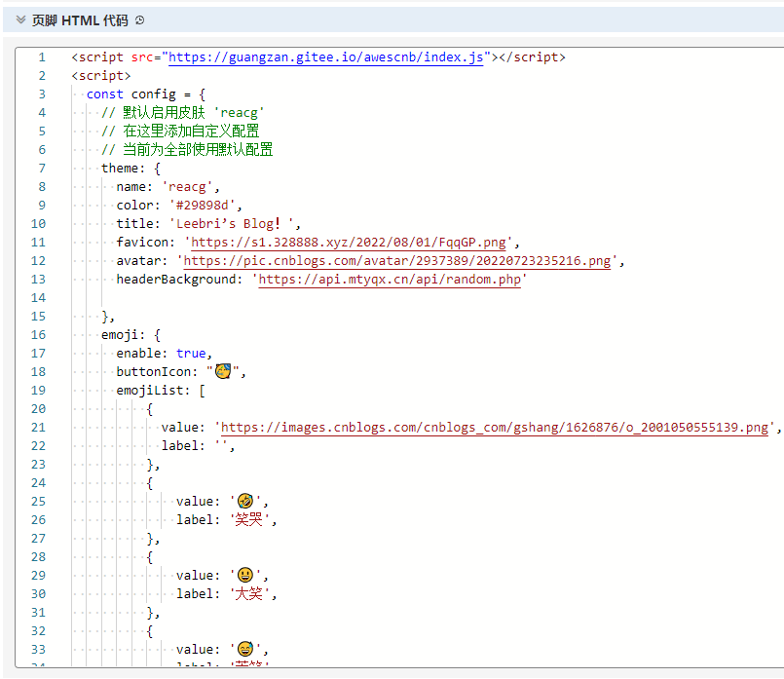Screen dimensions: 784x679
Task: Open the images.cnblogs.com emoji value URL
Action: click(495, 428)
